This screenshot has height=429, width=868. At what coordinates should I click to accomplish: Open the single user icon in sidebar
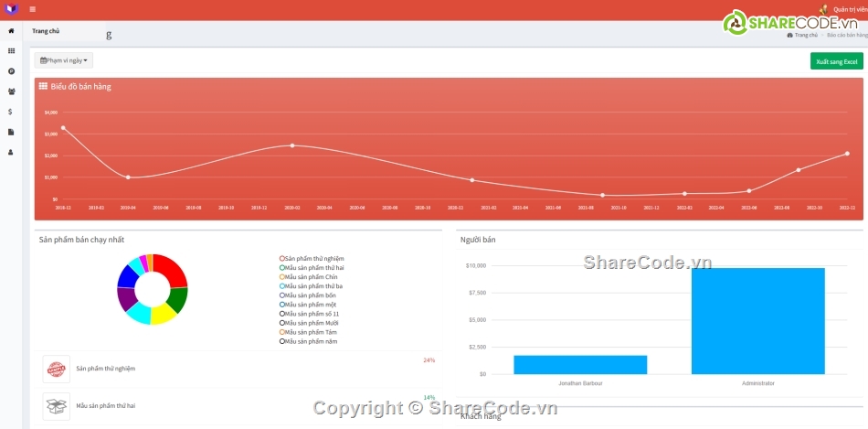point(11,152)
